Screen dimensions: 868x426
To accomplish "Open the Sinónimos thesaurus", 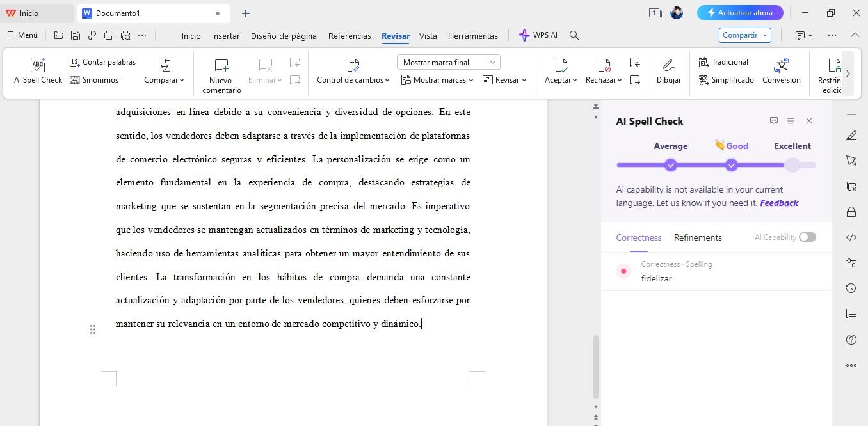I will point(93,79).
